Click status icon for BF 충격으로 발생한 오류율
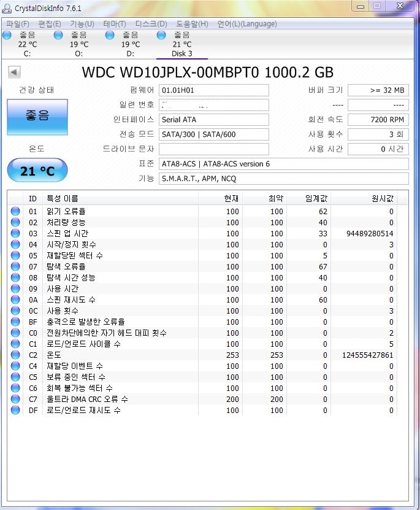Viewport: 420px width, 510px height. click(x=15, y=322)
